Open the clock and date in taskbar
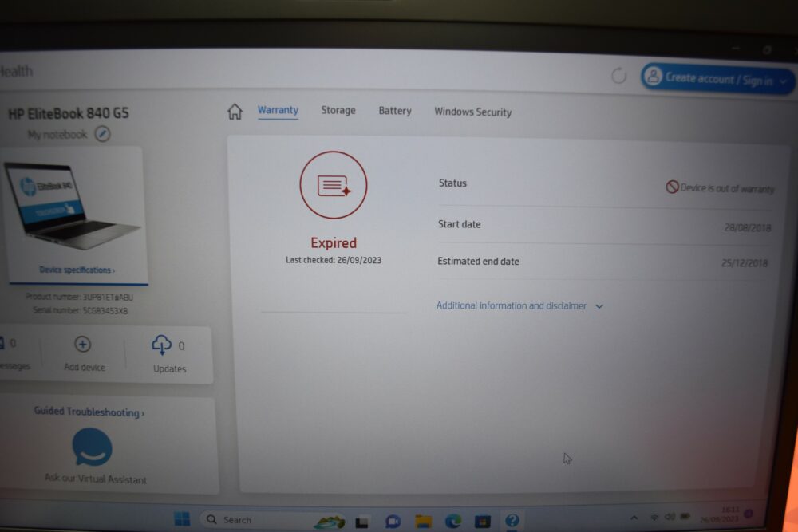The image size is (798, 532). pos(720,514)
